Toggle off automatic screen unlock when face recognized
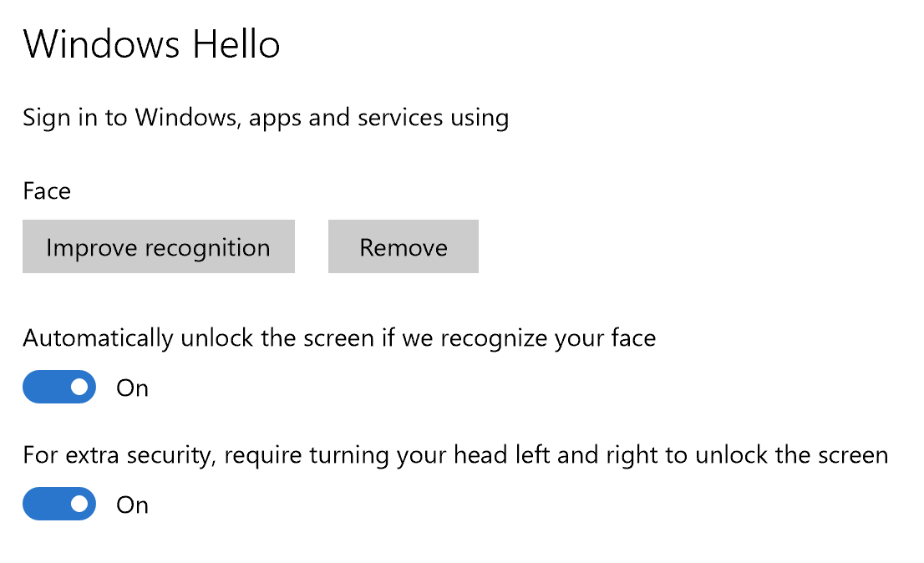 coord(58,387)
